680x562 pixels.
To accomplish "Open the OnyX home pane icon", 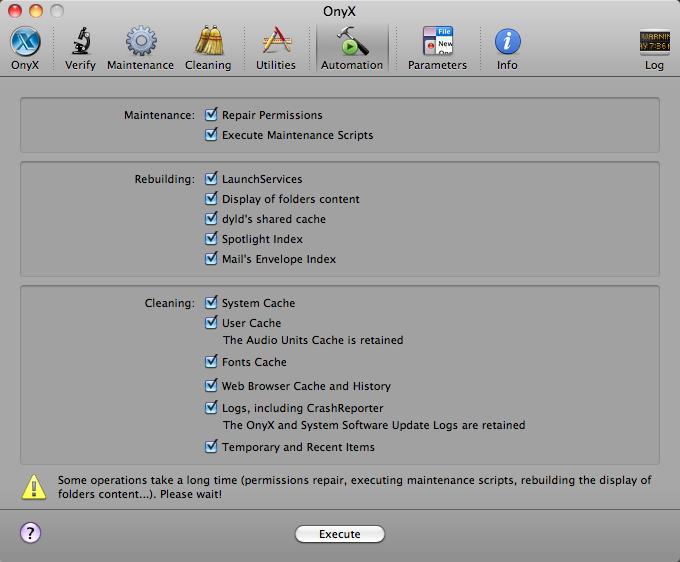I will (24, 43).
